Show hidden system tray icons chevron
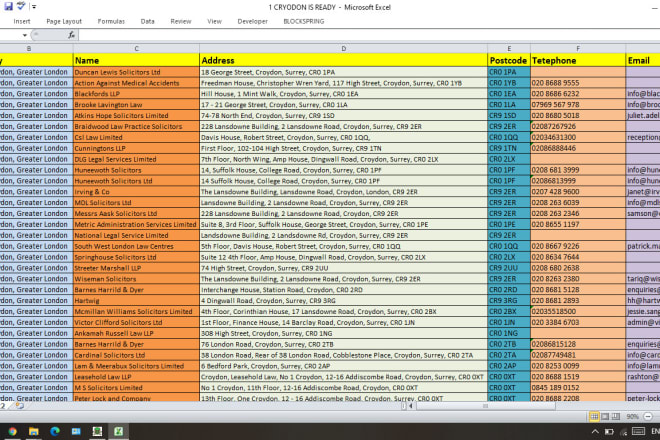The width and height of the screenshot is (660, 440). pos(595,432)
